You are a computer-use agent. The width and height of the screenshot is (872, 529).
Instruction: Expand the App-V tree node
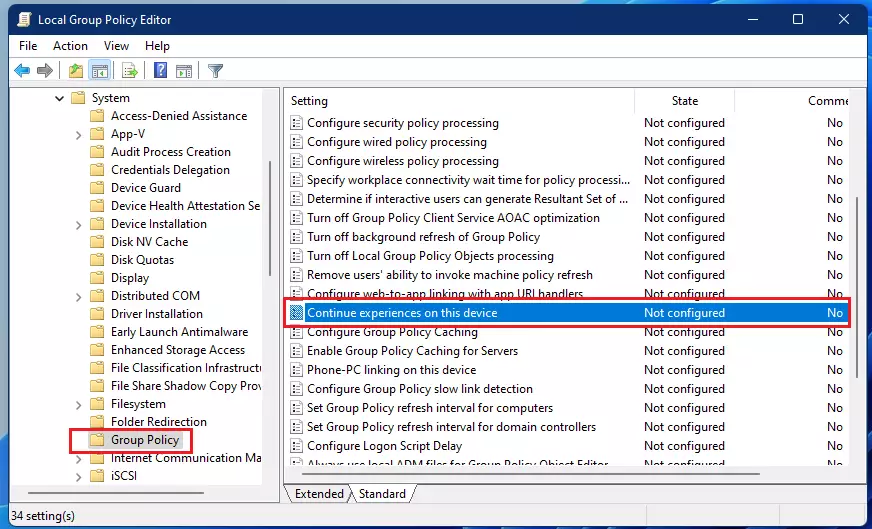(78, 135)
